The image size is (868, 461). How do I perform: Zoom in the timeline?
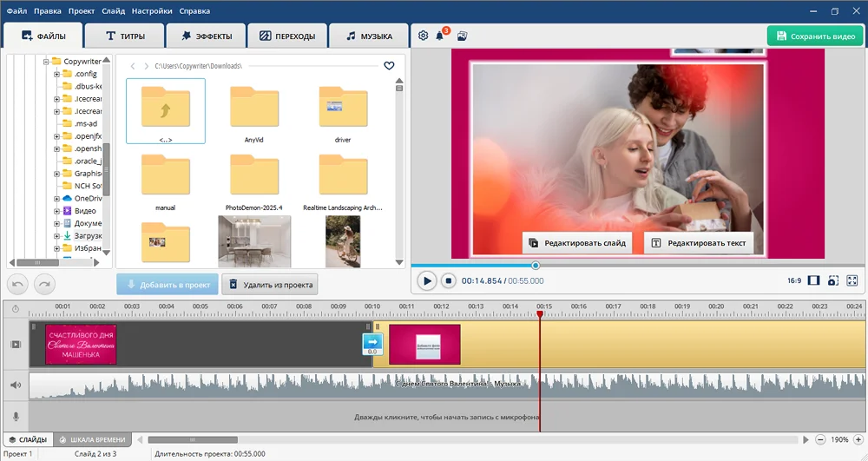pos(858,439)
